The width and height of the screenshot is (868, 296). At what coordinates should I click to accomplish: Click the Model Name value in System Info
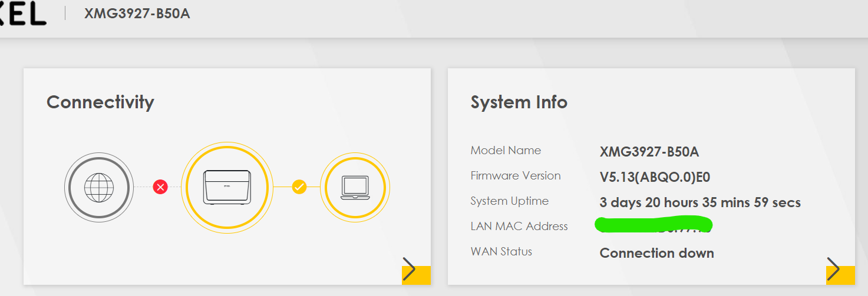tap(649, 152)
